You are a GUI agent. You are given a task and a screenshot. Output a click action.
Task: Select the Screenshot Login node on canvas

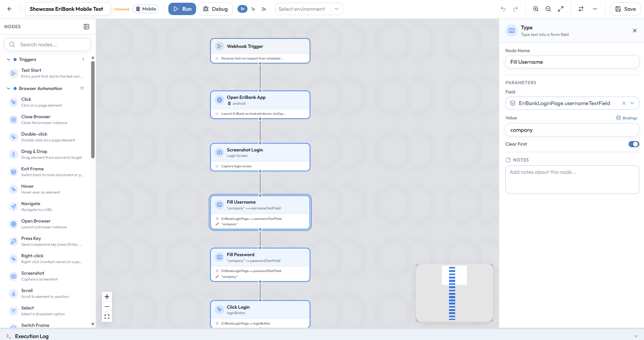(x=260, y=157)
